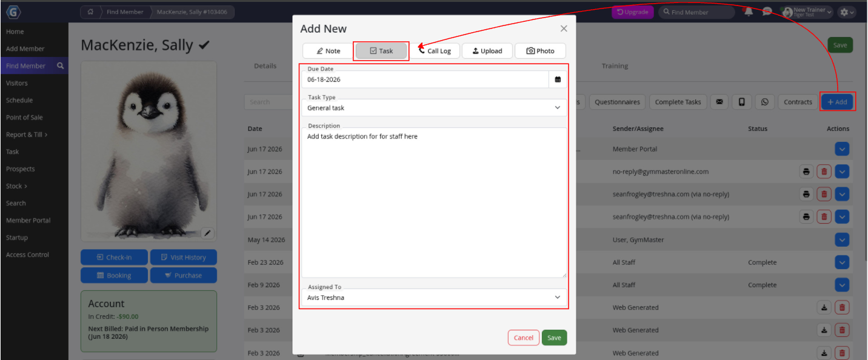Open Visitors in sidebar
868x360 pixels.
(x=17, y=83)
